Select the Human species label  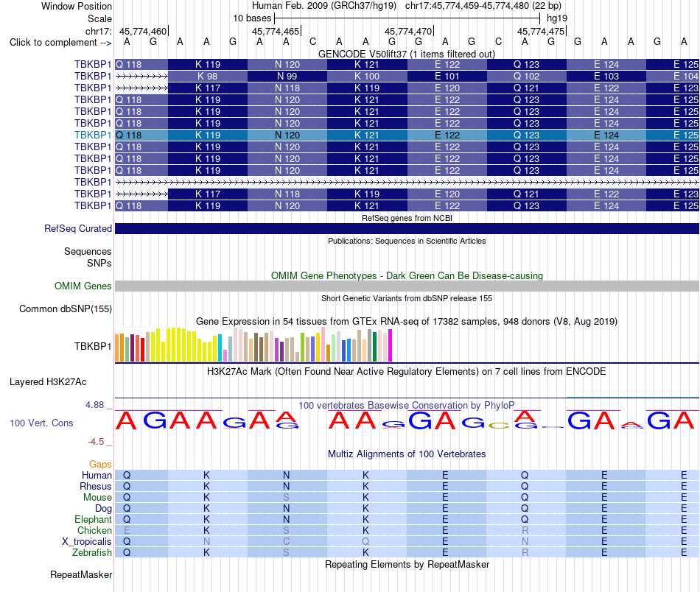click(97, 475)
